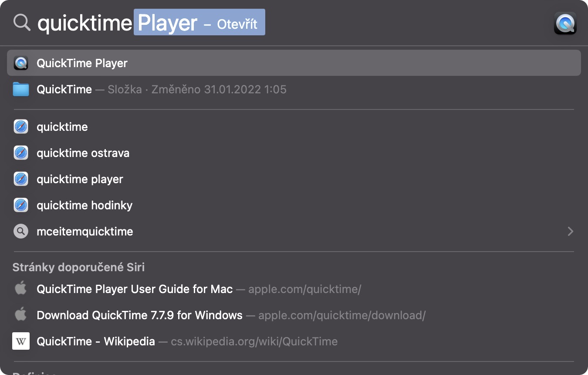This screenshot has height=375, width=588.
Task: Click the large QuickTime Player app icon
Action: [565, 23]
